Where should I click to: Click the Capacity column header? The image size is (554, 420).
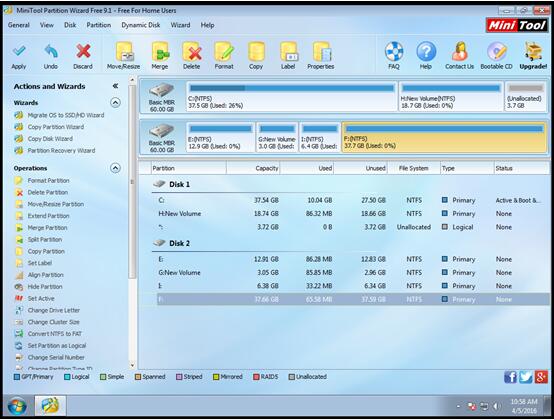pos(253,168)
